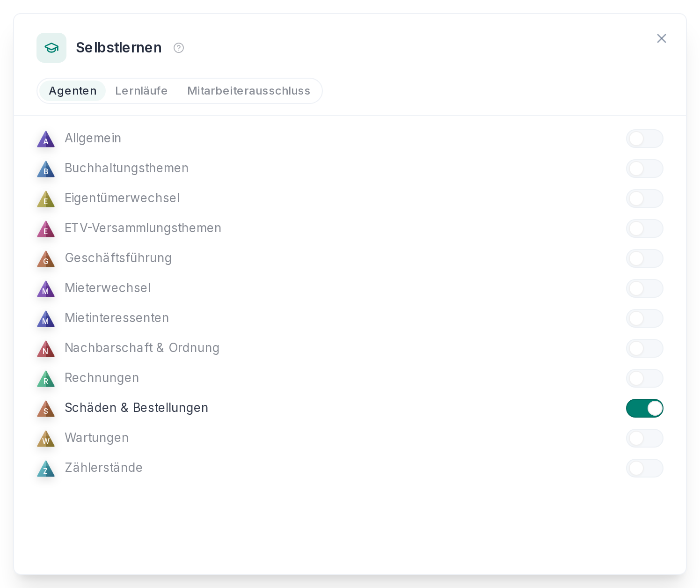Enable self-learning for Allgemein
Viewport: 700px width, 588px height.
coord(645,139)
